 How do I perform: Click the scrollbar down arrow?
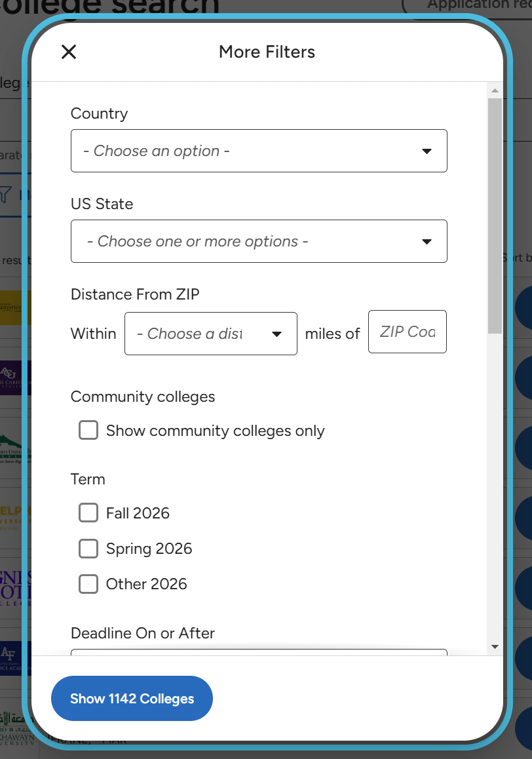pos(495,647)
